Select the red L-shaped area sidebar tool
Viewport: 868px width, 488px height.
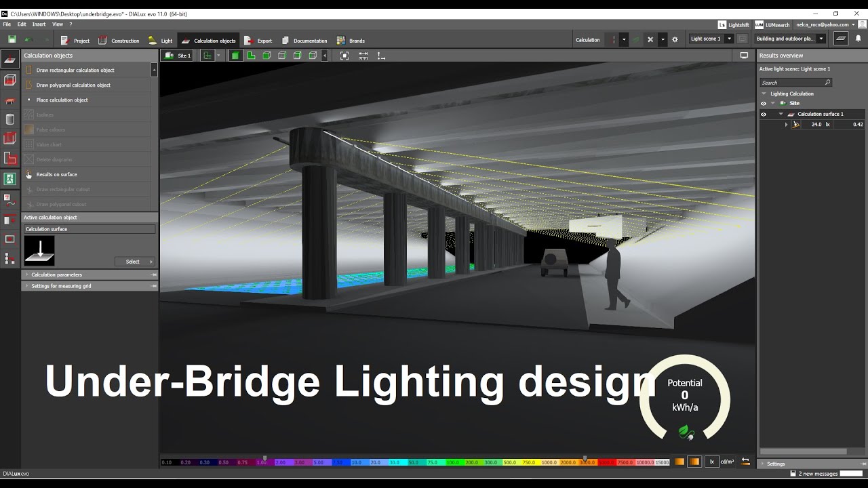[10, 159]
